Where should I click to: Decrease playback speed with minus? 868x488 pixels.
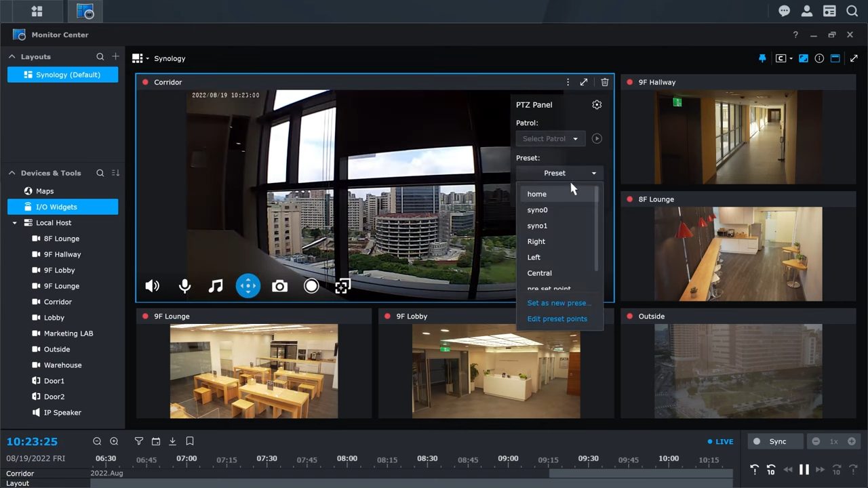click(x=816, y=441)
